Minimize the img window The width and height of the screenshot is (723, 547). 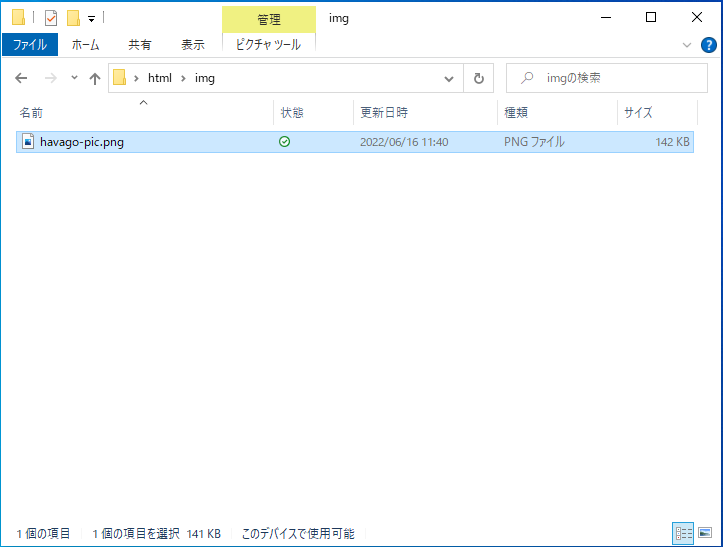coord(606,18)
